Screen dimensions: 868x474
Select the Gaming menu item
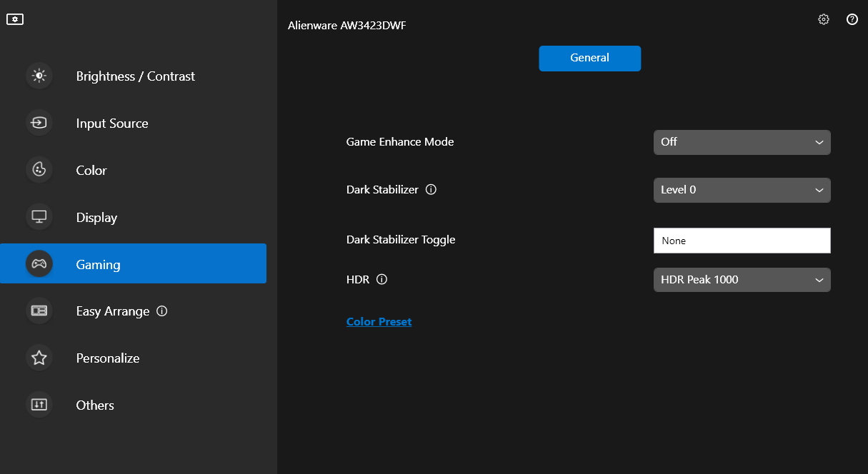133,263
